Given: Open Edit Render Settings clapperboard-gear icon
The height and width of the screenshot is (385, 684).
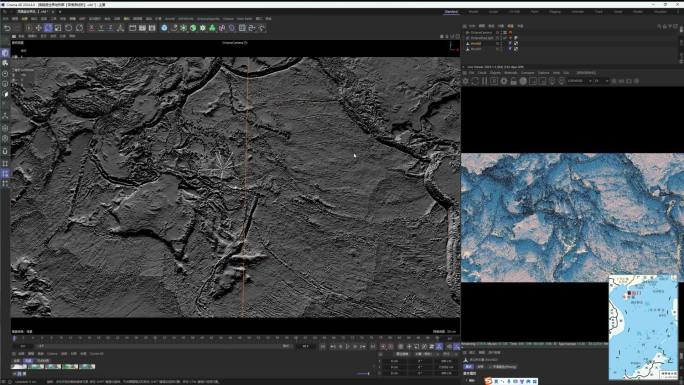Looking at the screenshot, I should [152, 28].
